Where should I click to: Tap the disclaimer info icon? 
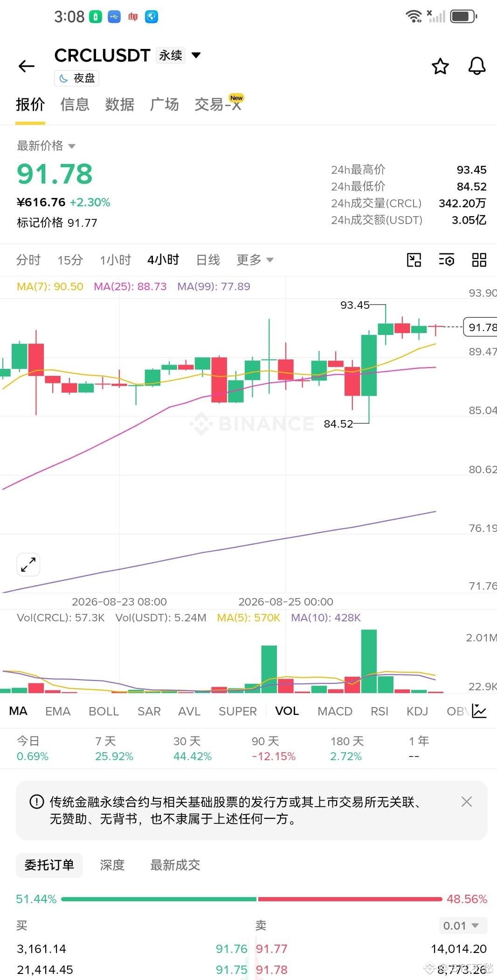click(36, 802)
